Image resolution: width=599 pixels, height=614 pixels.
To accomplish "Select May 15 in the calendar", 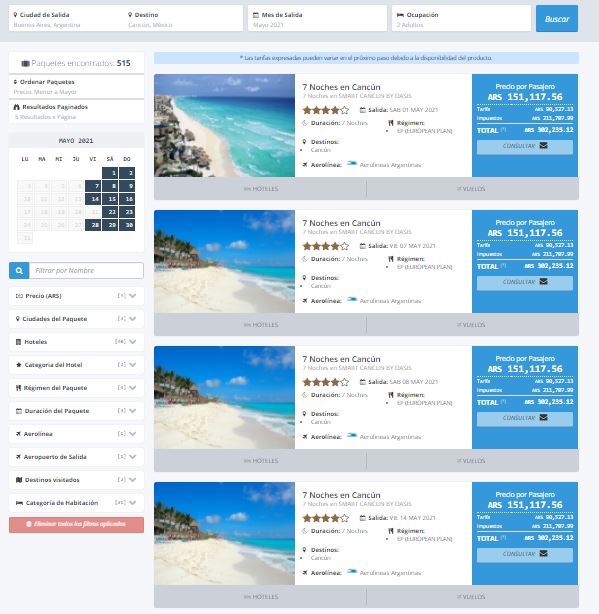I will point(112,199).
